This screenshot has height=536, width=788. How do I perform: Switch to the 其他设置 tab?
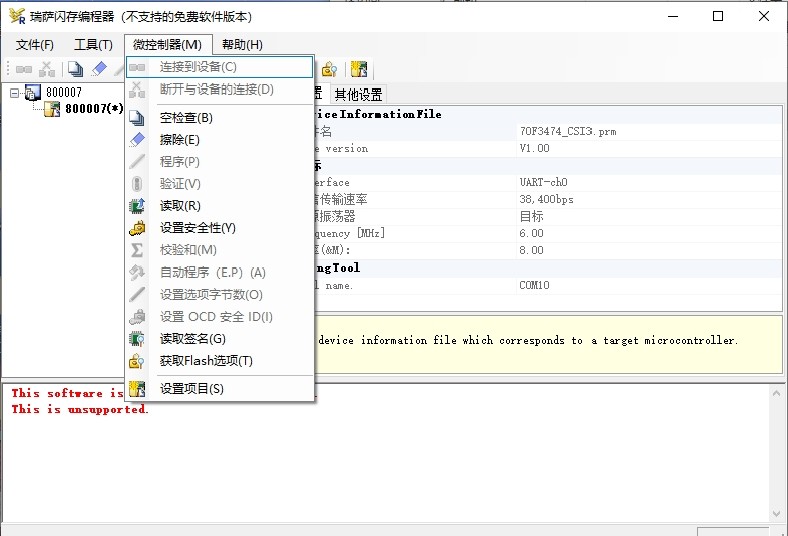click(x=358, y=94)
